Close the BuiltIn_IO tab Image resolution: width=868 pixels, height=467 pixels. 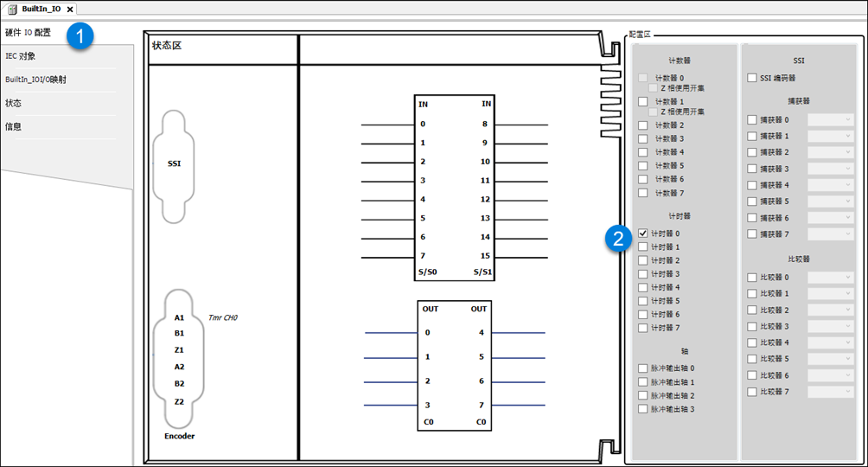tap(70, 9)
